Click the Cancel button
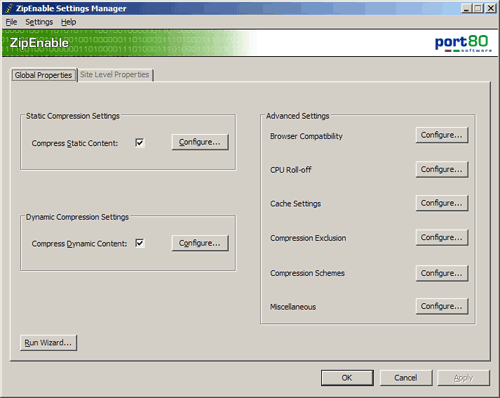 pos(406,378)
